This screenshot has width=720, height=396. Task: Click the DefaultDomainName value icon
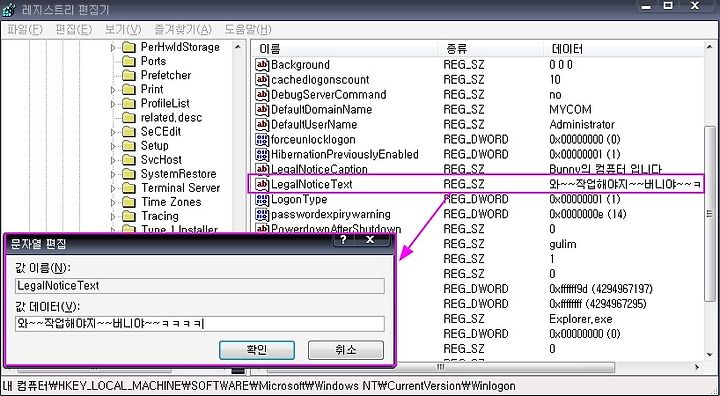[262, 110]
